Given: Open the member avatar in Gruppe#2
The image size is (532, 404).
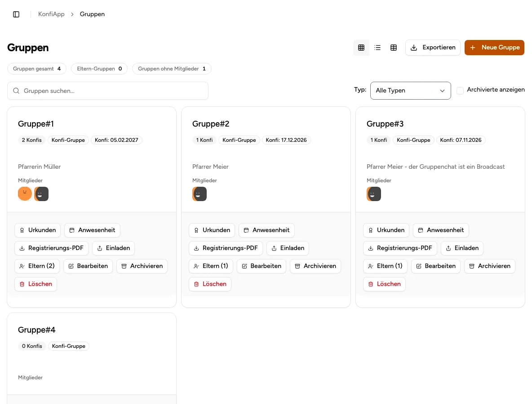Looking at the screenshot, I should click(199, 194).
